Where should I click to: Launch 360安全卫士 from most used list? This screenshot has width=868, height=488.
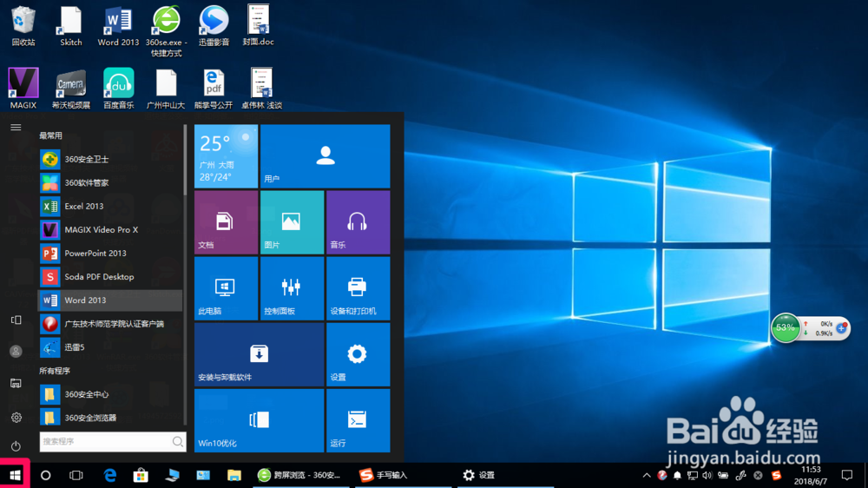[x=110, y=159]
